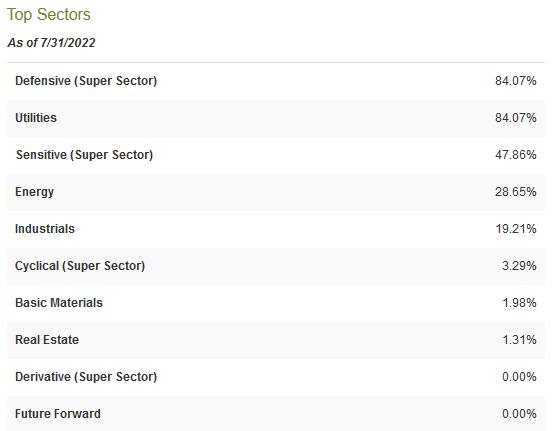Click the 1.98% Basic Materials value
Viewport: 556px width, 431px height.
coord(519,303)
